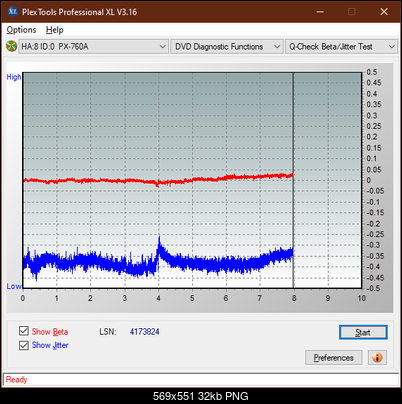This screenshot has width=402, height=404.
Task: Open the Help menu
Action: pyautogui.click(x=55, y=30)
